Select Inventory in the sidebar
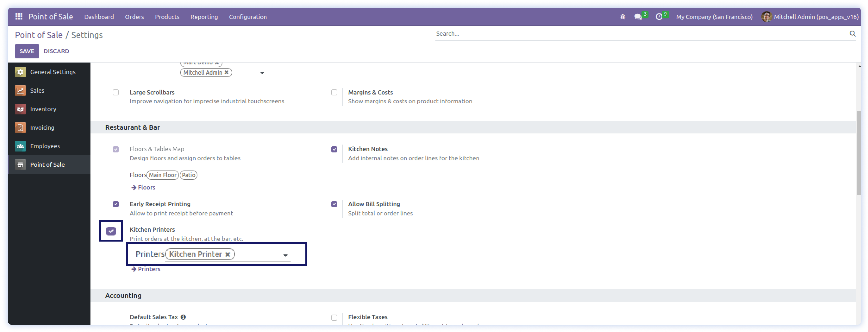This screenshot has width=868, height=332. tap(49, 109)
